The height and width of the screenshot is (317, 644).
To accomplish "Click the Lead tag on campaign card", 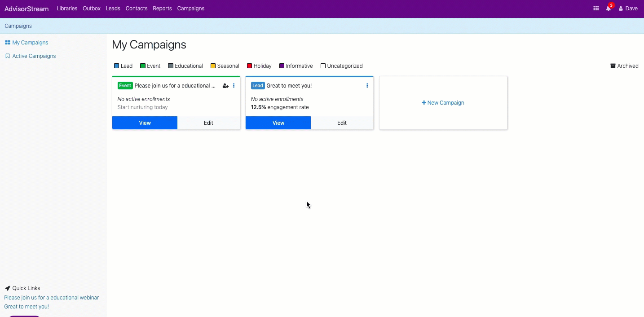I will (258, 86).
